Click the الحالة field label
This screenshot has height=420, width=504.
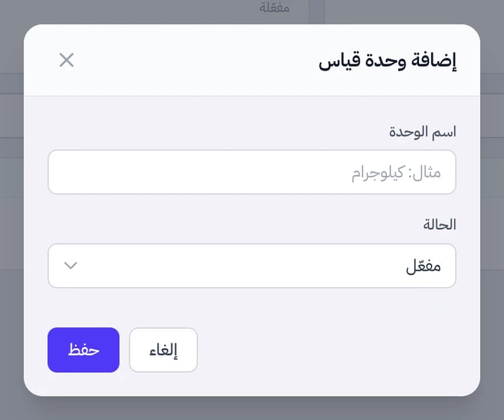coord(439,225)
